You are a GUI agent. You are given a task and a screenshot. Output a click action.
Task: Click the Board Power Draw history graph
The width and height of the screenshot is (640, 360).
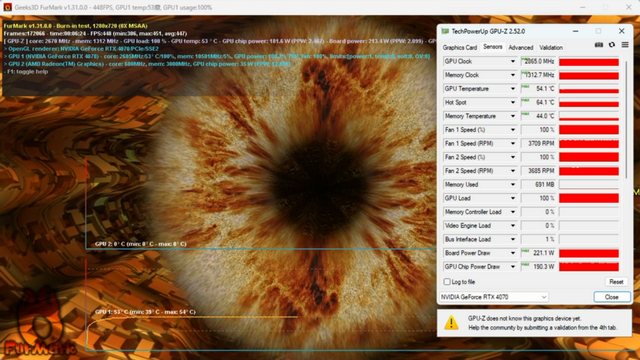coord(589,253)
